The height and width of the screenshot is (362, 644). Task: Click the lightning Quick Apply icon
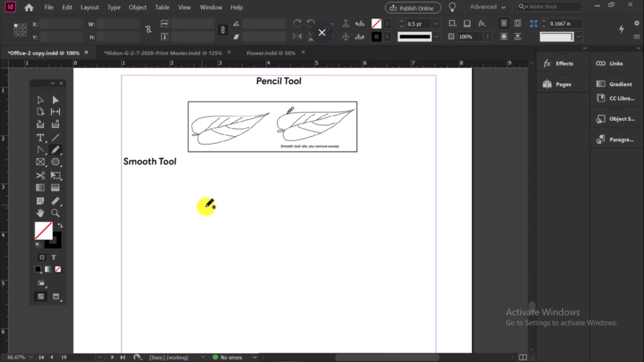click(x=621, y=29)
